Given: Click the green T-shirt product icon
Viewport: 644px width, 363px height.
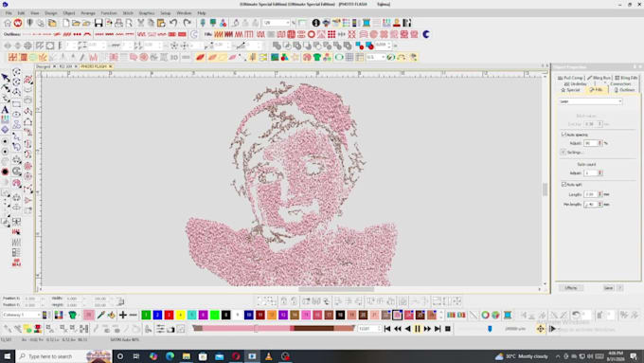Looking at the screenshot, I should coord(316,57).
